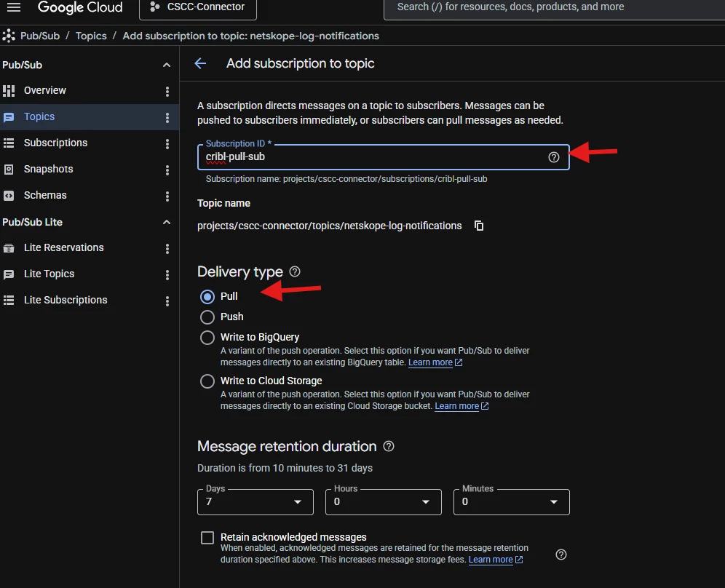Open the three-dot menu beside Topics
Viewport: 725px width, 588px height.
167,118
